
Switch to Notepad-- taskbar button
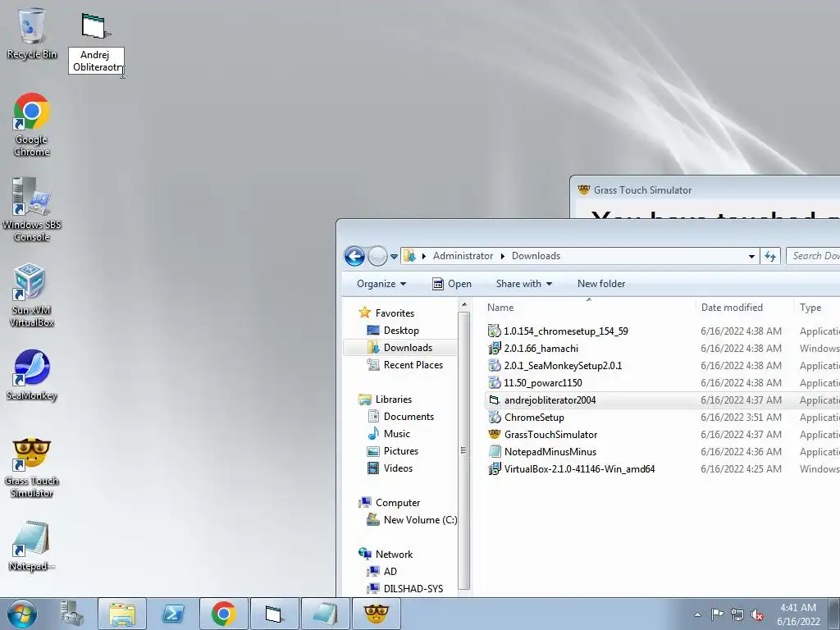tap(325, 614)
